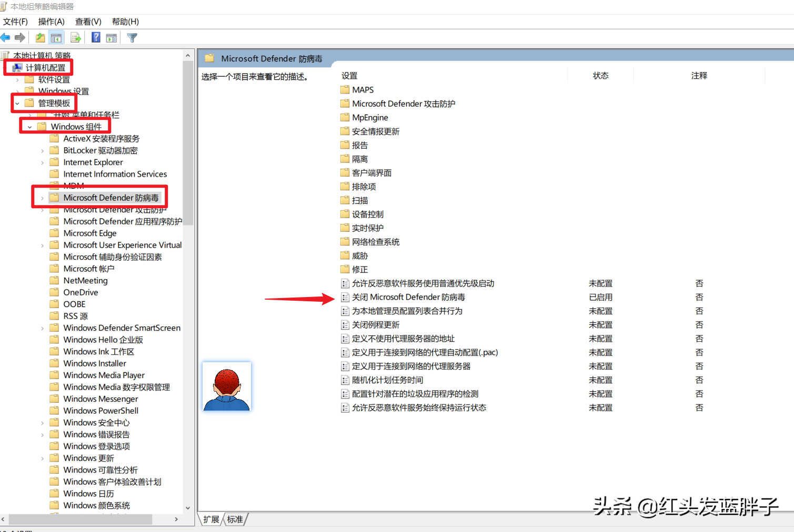Screen dimensions: 794x532
Task: Expand Windows Defender SmartScreen node
Action: (x=43, y=328)
